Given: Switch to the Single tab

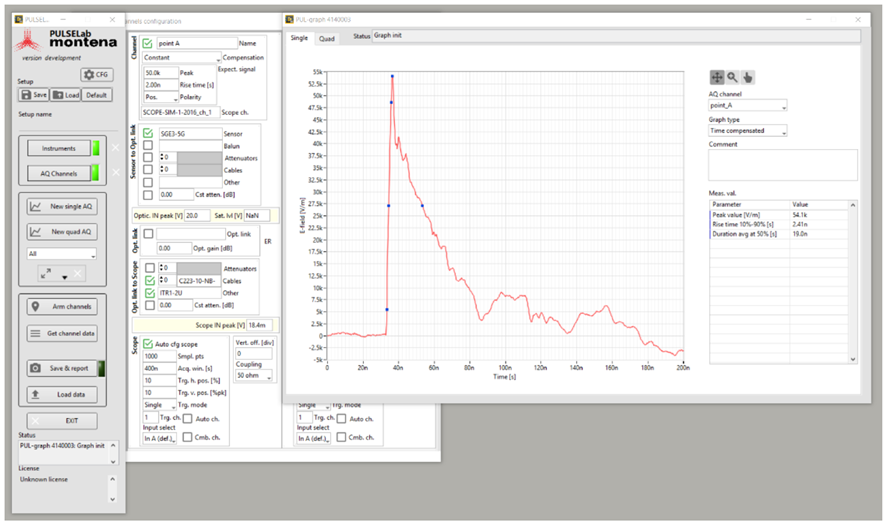Looking at the screenshot, I should tap(299, 38).
